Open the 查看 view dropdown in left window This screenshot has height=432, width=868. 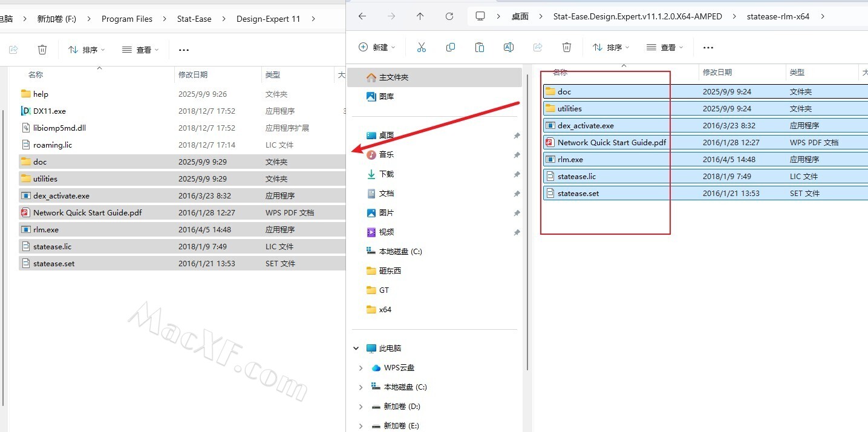point(140,50)
